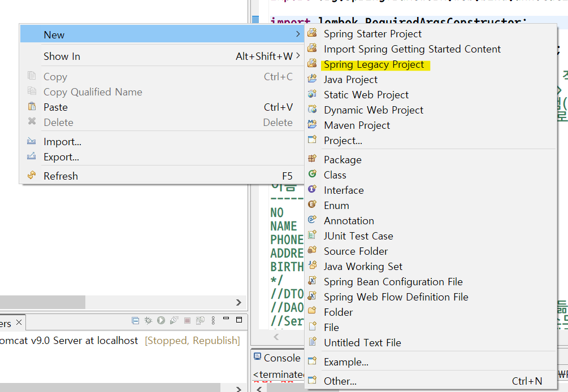Click the Spring Legacy Project icon
568x392 pixels.
pos(312,63)
